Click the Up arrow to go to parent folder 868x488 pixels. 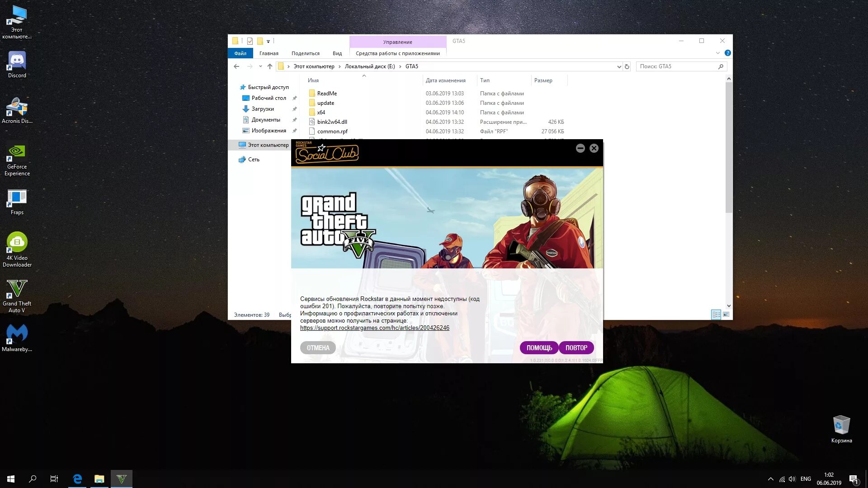[269, 66]
